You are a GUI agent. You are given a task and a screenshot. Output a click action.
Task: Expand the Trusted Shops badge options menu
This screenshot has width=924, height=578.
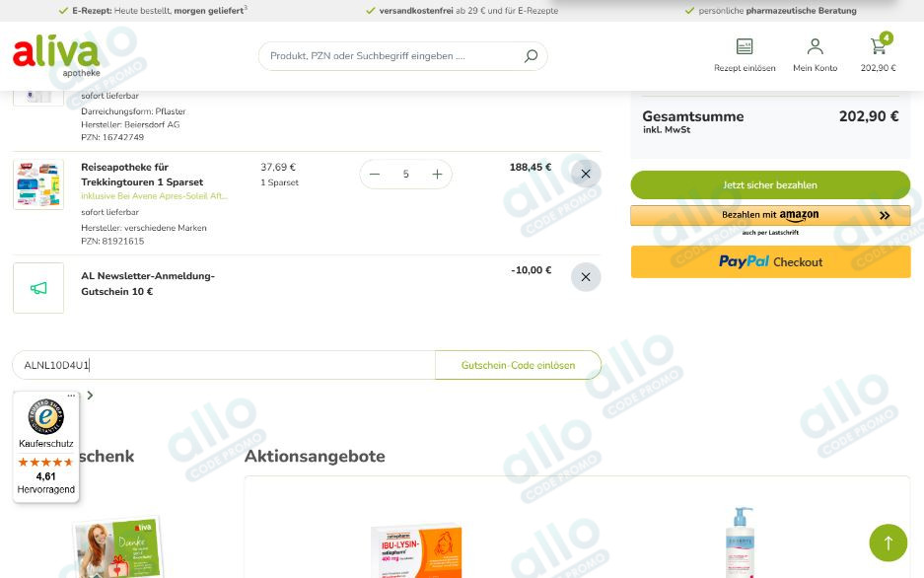70,395
